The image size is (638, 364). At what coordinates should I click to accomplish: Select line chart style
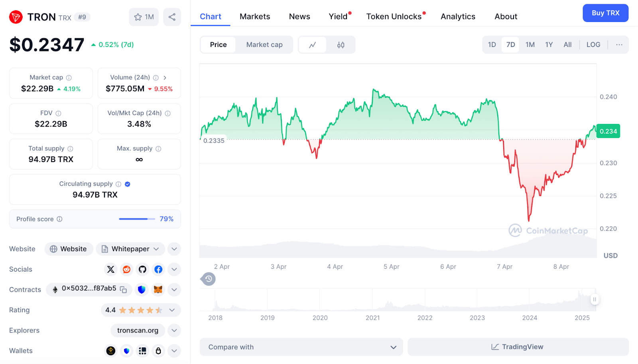pos(313,45)
